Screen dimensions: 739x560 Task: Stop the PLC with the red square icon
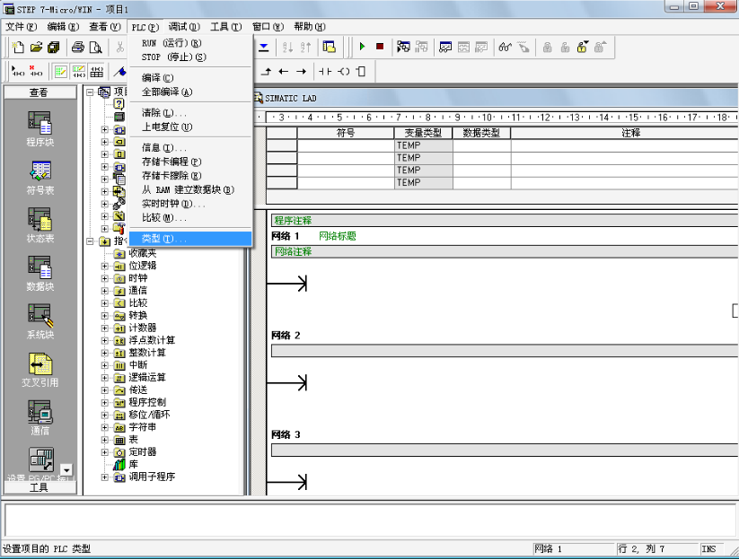click(x=380, y=47)
